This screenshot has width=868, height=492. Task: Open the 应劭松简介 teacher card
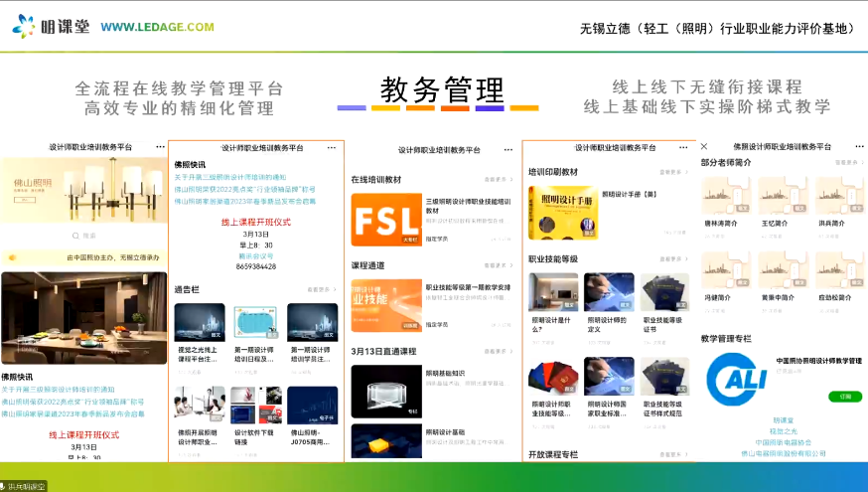[x=840, y=269]
